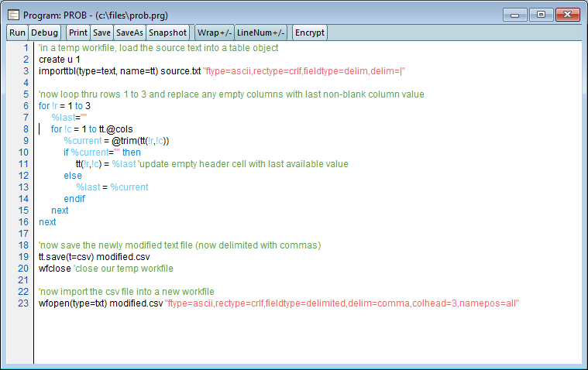
Task: Toggle line numbers with LineNum+/-
Action: tap(261, 33)
